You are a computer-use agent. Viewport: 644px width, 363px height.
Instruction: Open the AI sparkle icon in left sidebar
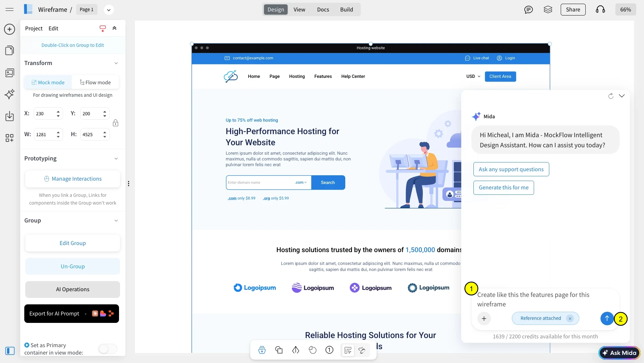pos(9,94)
